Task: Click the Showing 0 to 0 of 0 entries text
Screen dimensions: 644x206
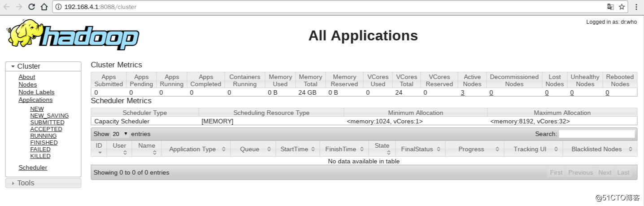Action: point(131,172)
